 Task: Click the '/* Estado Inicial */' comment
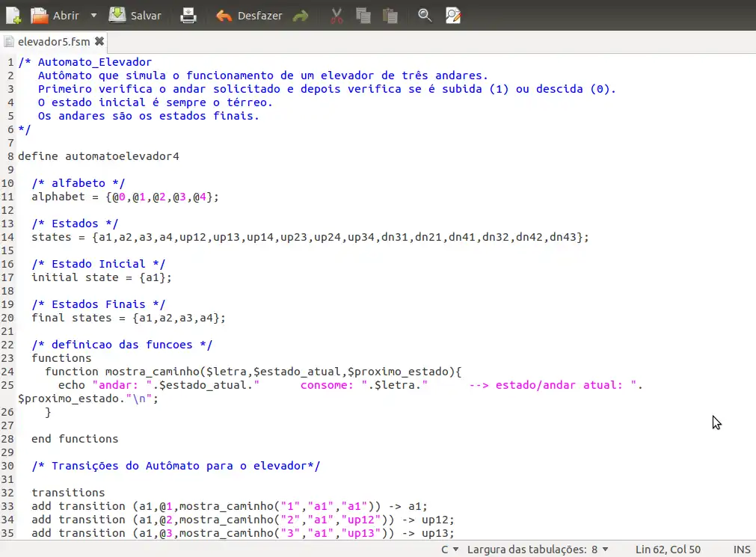pyautogui.click(x=99, y=264)
